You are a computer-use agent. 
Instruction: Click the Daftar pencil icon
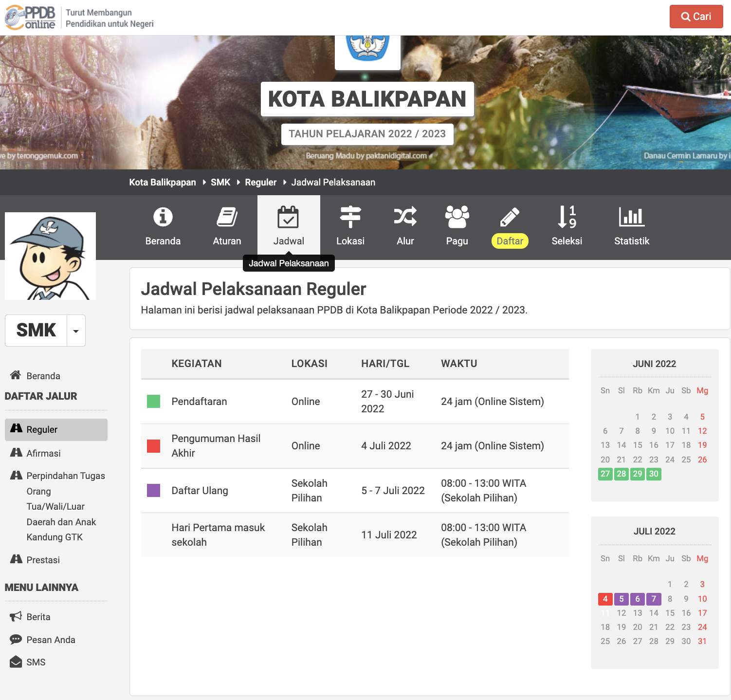click(510, 217)
